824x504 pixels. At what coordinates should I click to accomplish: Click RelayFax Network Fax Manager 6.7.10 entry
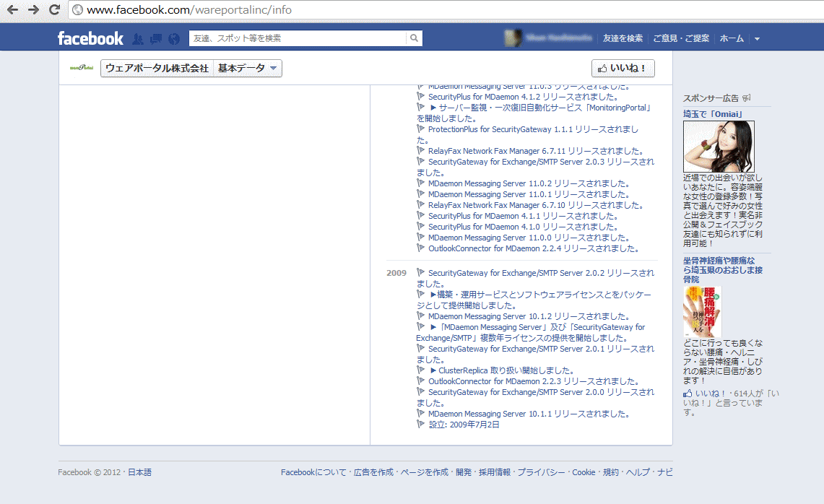click(536, 206)
